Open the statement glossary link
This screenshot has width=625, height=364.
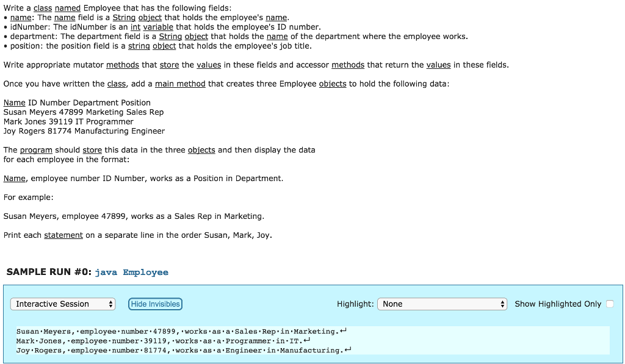pos(64,235)
